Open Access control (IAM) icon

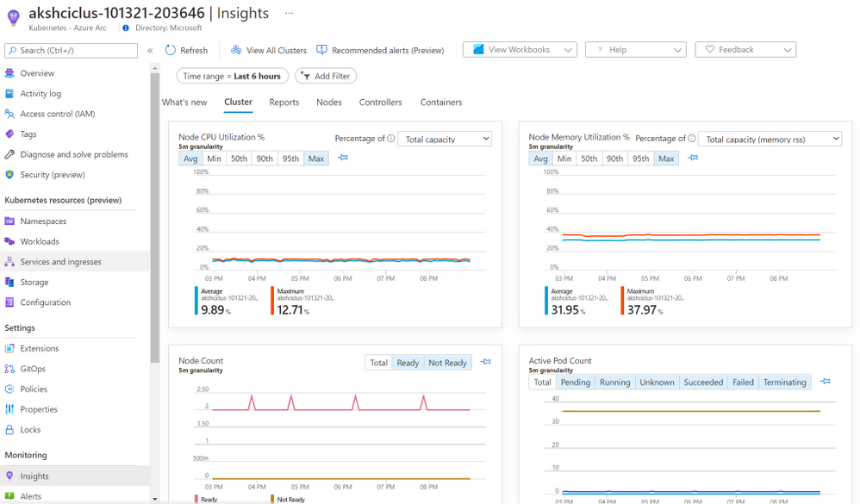[9, 114]
